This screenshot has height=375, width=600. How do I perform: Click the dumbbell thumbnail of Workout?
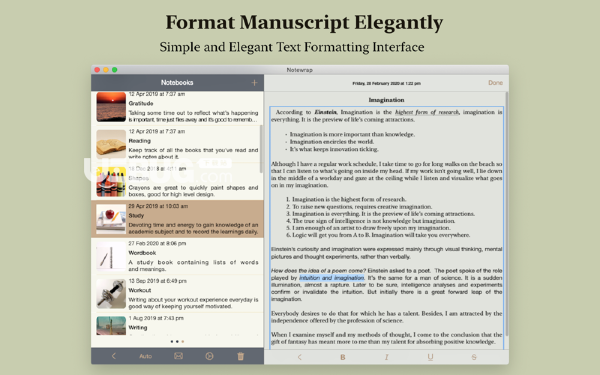point(111,293)
